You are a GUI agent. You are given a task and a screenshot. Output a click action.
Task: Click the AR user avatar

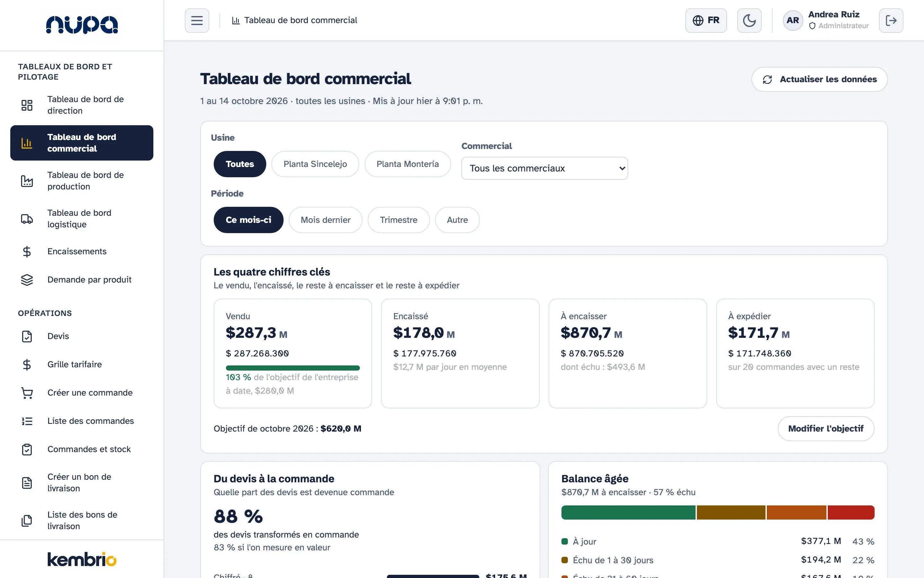coord(793,20)
